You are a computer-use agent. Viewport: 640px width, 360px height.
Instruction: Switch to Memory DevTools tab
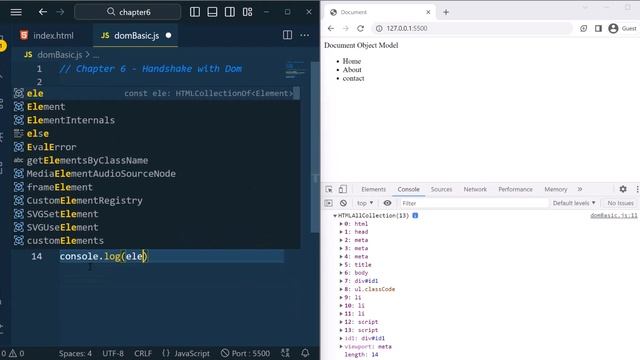556,189
